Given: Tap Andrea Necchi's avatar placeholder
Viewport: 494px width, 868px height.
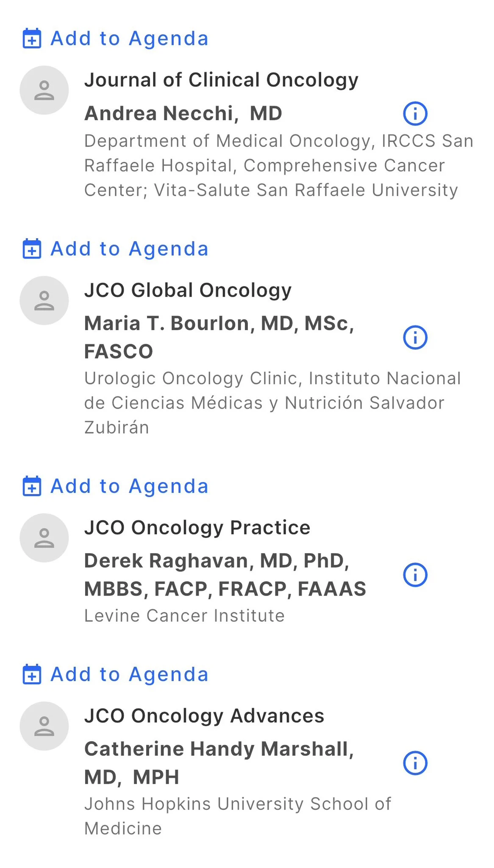Looking at the screenshot, I should [x=44, y=90].
